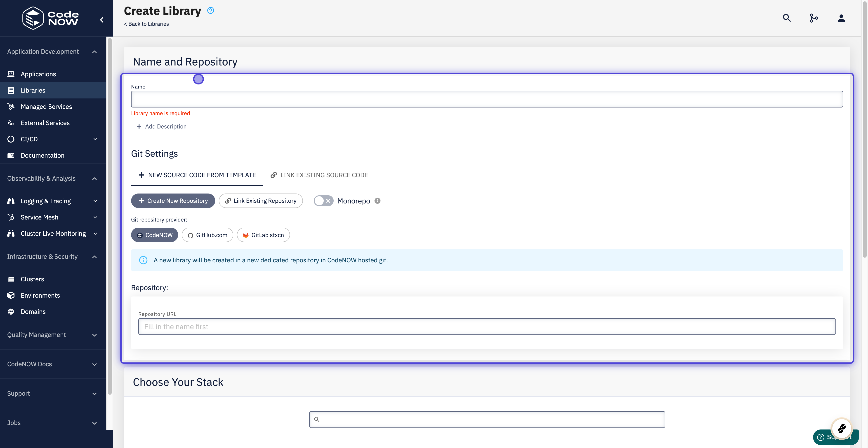Choose Link Existing Repository option
868x448 pixels.
click(x=261, y=201)
